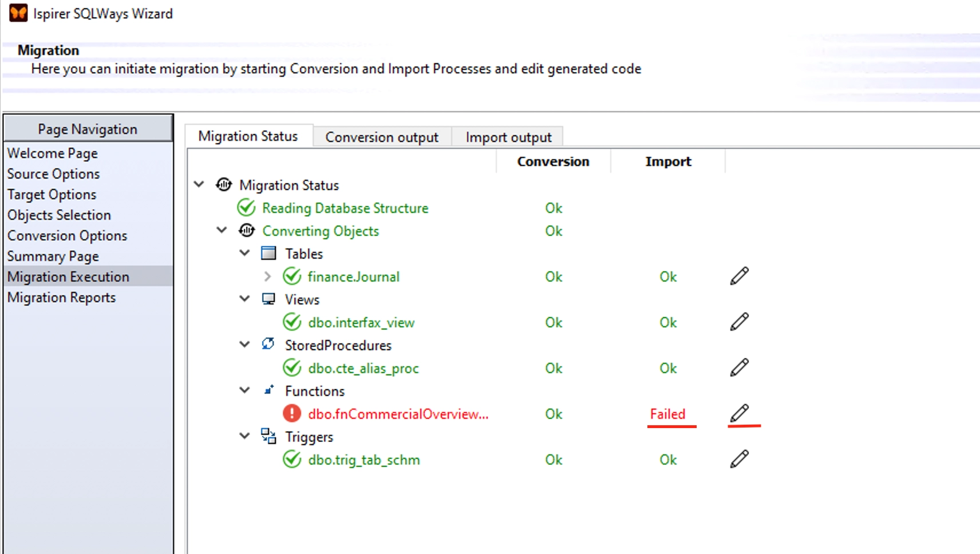Collapse the Tables group

click(x=244, y=253)
